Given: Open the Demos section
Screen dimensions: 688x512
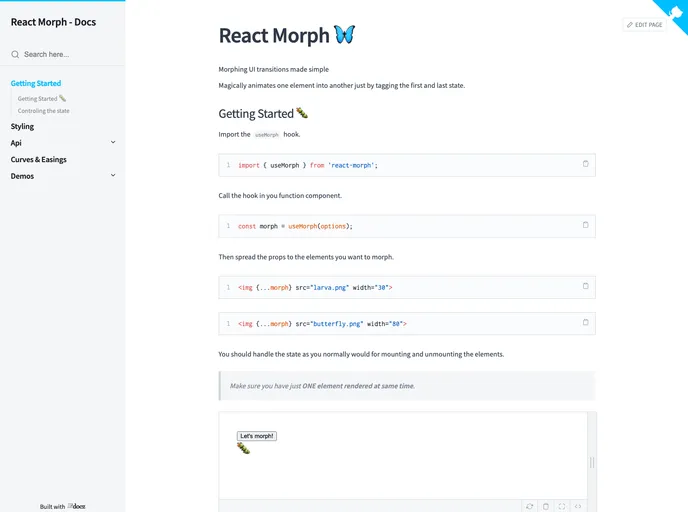Looking at the screenshot, I should point(22,176).
